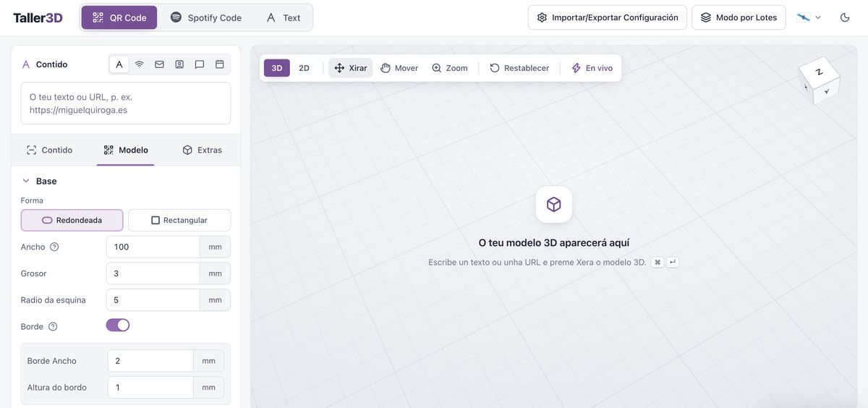Viewport: 868px width, 408px height.
Task: Click the Altura do bordo value field
Action: point(150,388)
